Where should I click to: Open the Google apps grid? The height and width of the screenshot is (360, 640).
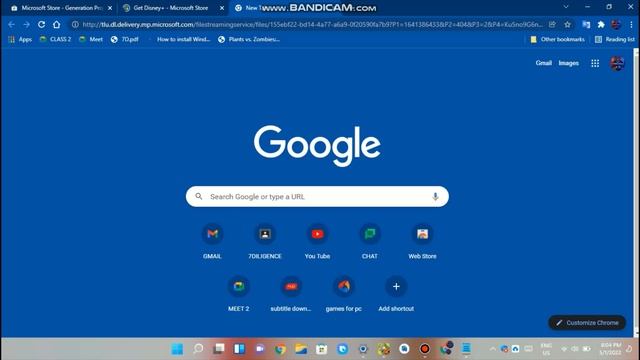click(x=595, y=63)
